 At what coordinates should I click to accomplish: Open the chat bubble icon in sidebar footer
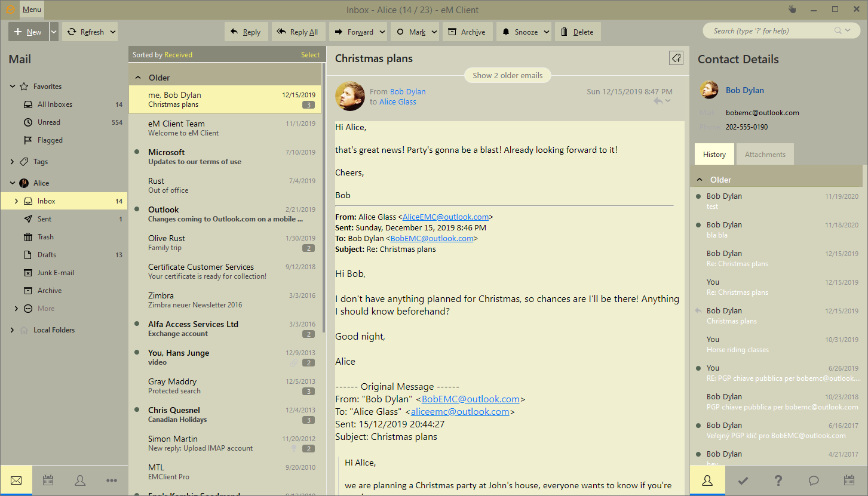point(813,480)
